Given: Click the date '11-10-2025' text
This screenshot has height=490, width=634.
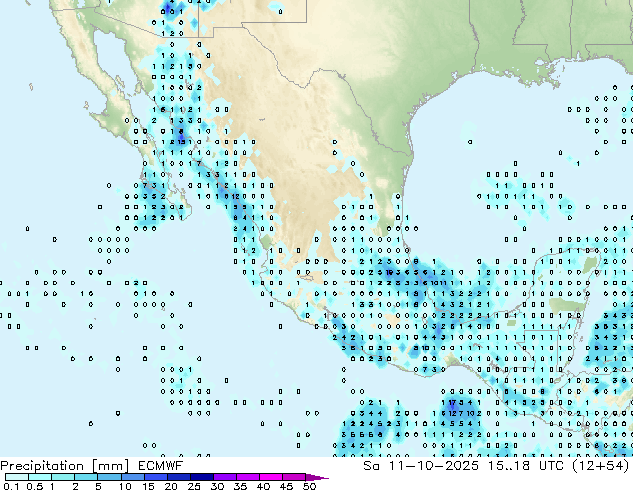Looking at the screenshot, I should coord(433,466).
